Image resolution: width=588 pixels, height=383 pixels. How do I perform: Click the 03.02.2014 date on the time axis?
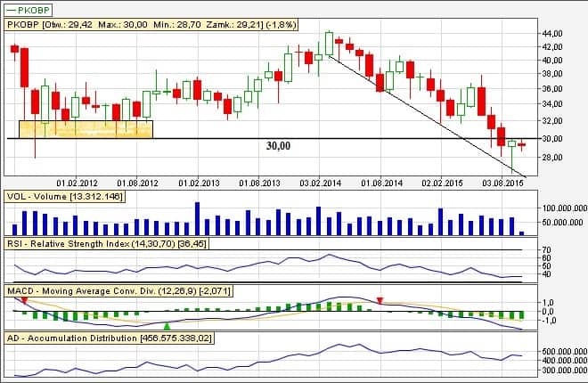321,183
